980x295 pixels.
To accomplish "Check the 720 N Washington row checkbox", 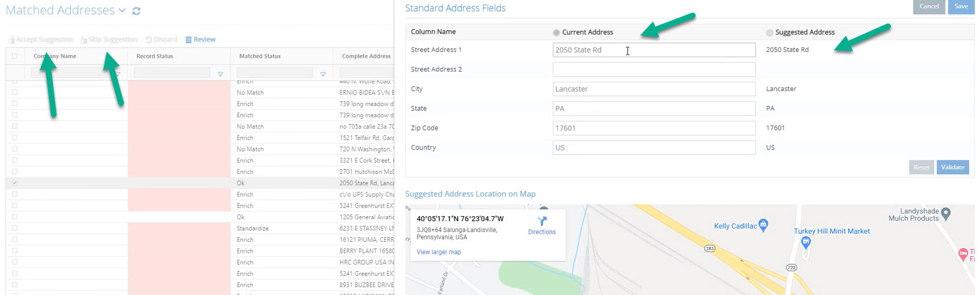I will tap(15, 149).
